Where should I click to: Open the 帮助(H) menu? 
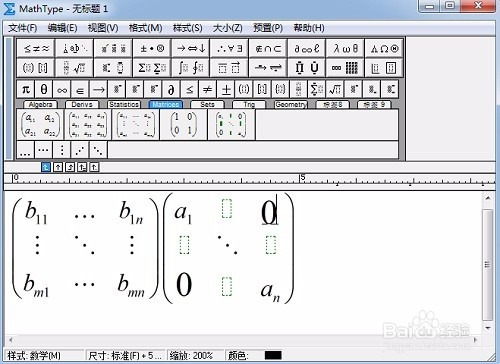[309, 28]
